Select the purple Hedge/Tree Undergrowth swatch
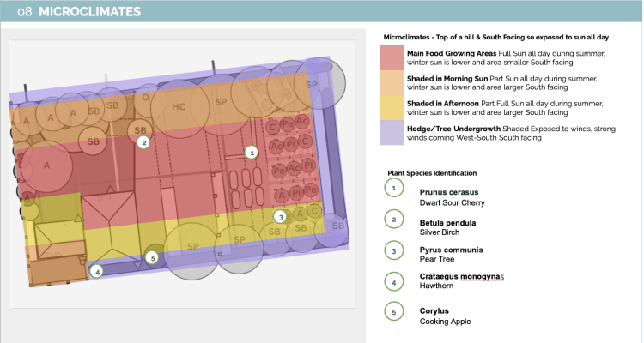The width and height of the screenshot is (644, 343). coord(392,132)
